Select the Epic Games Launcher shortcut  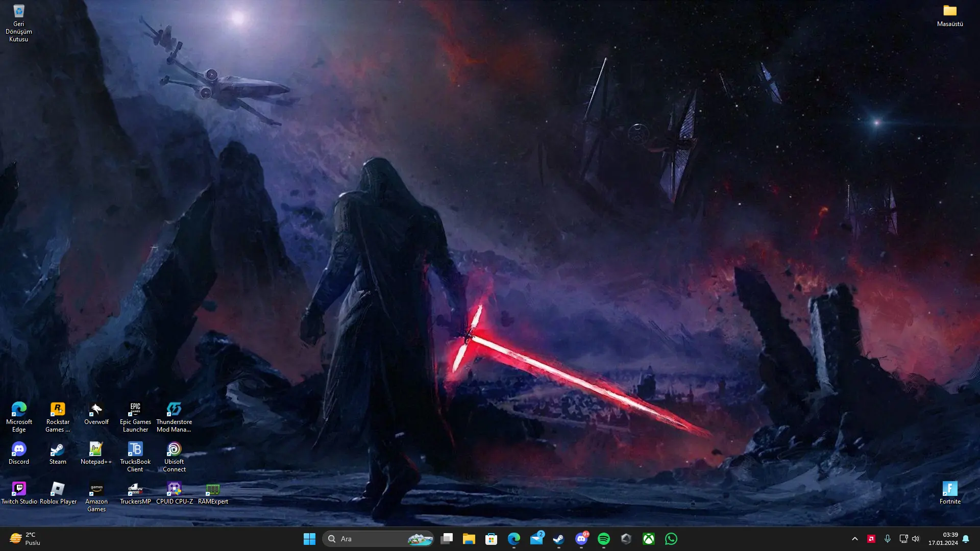pos(135,417)
